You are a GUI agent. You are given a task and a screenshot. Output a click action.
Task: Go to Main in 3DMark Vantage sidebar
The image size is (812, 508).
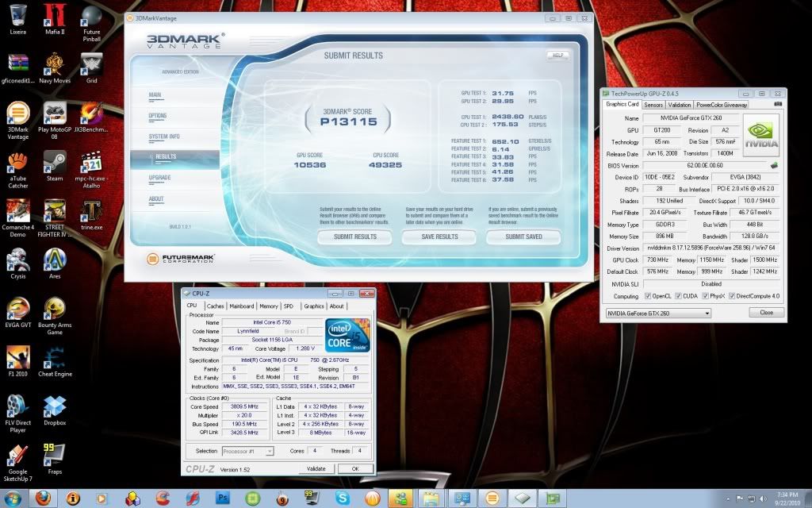click(x=155, y=95)
